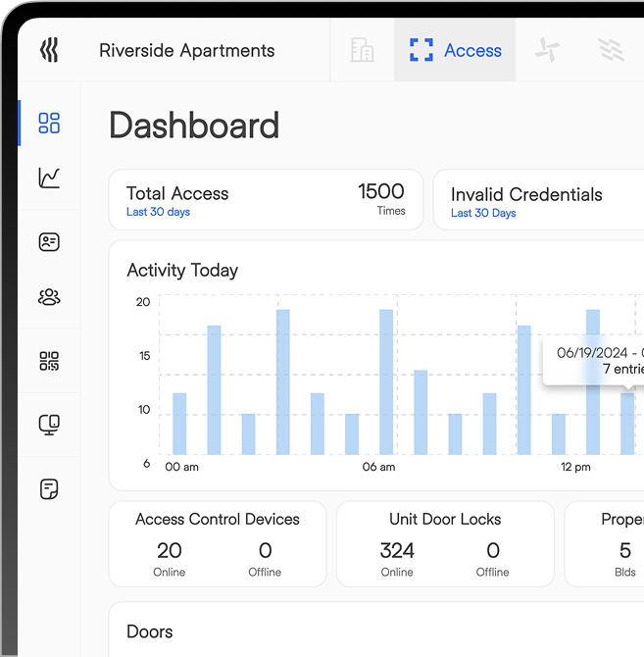This screenshot has width=644, height=657.
Task: Click Access Control Devices card title
Action: [x=218, y=519]
